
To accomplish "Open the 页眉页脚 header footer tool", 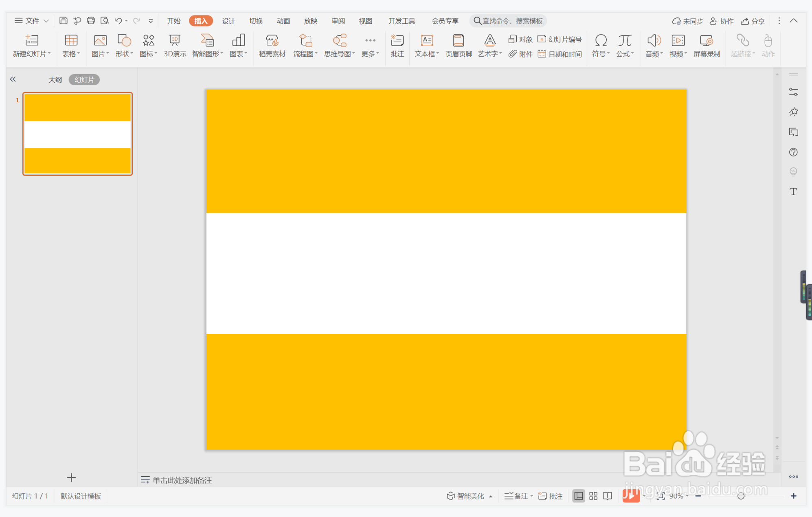I will pyautogui.click(x=458, y=45).
